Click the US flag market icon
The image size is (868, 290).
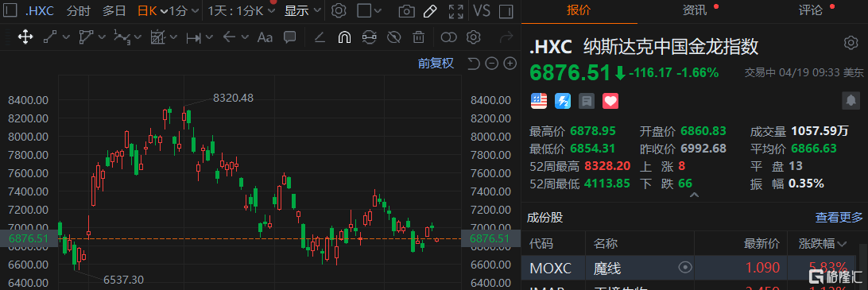click(x=539, y=101)
